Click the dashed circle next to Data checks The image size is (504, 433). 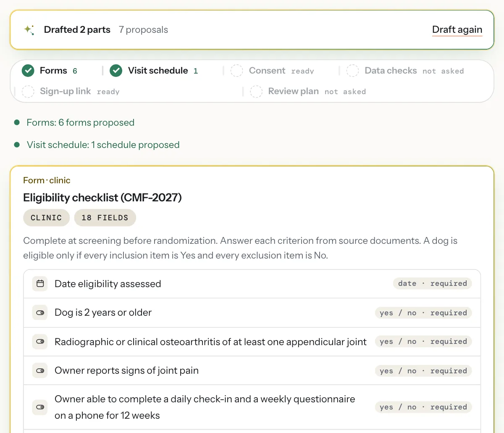click(x=352, y=71)
